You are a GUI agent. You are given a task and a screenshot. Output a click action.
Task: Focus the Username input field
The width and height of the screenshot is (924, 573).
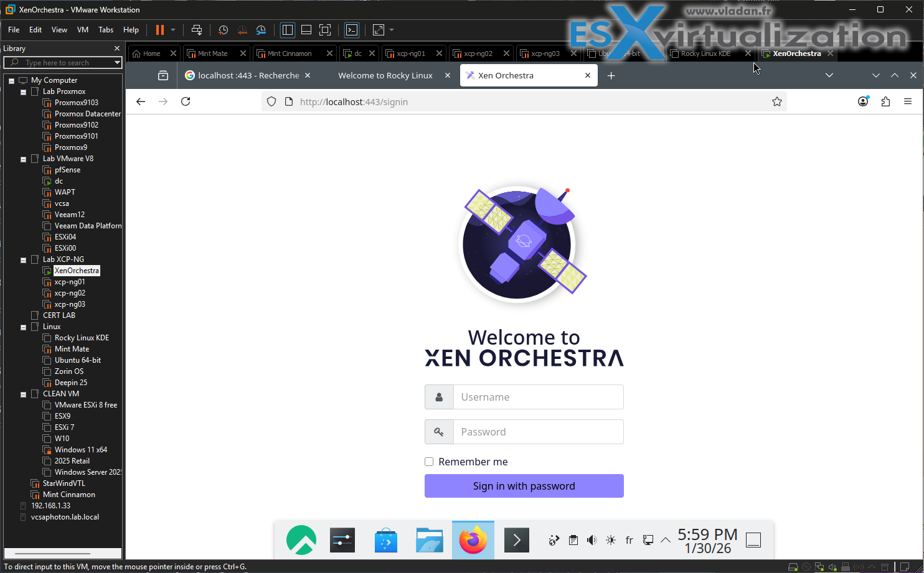click(x=538, y=397)
